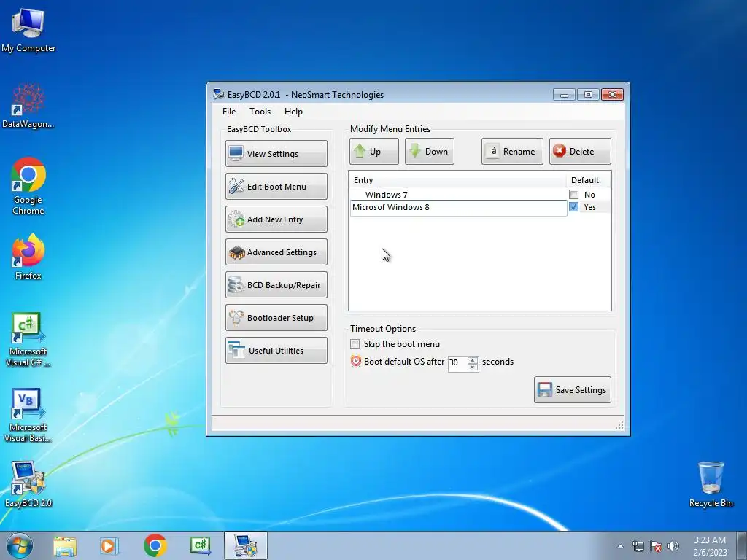Go to BCD Backup/Repair
The width and height of the screenshot is (747, 560).
(x=276, y=285)
